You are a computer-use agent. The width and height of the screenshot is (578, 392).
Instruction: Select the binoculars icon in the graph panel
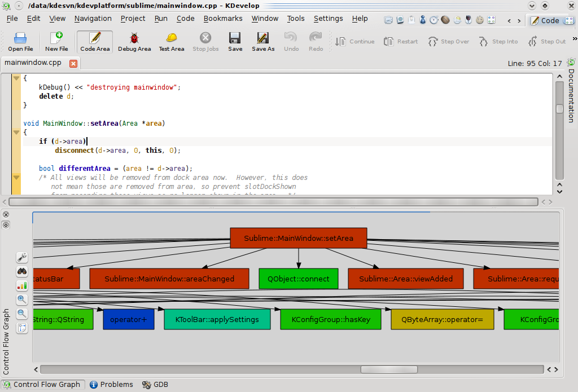21,271
